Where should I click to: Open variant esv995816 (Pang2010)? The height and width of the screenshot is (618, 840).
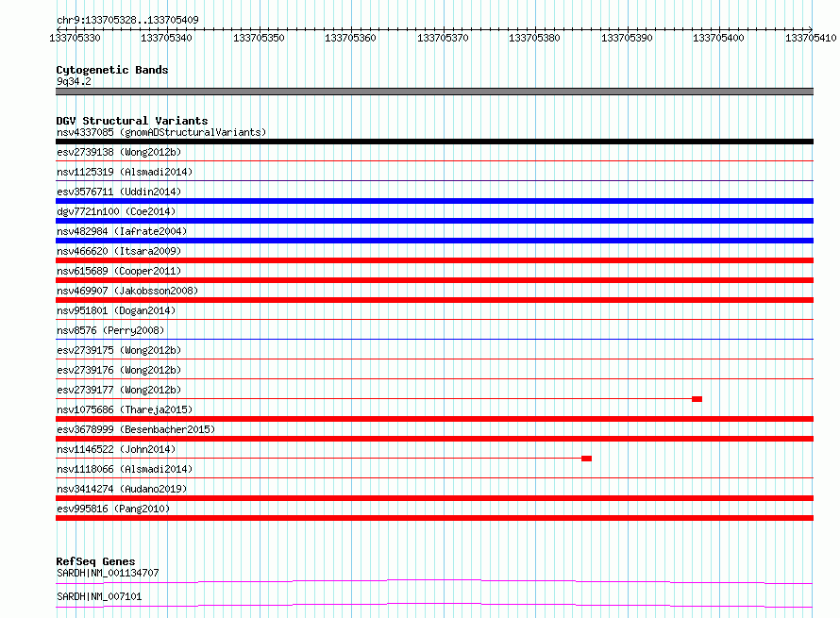click(x=113, y=509)
